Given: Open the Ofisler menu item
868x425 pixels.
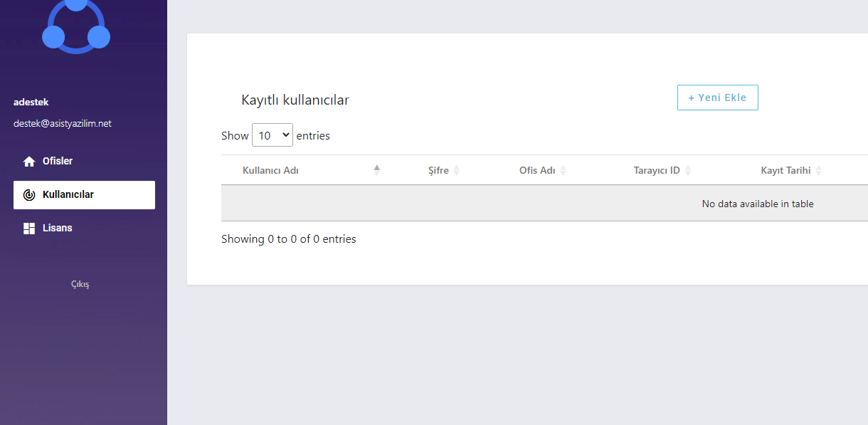Looking at the screenshot, I should 58,161.
